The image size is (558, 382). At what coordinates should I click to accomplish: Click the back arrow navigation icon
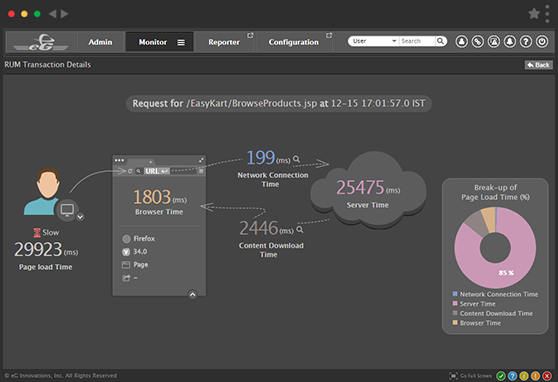tap(52, 14)
